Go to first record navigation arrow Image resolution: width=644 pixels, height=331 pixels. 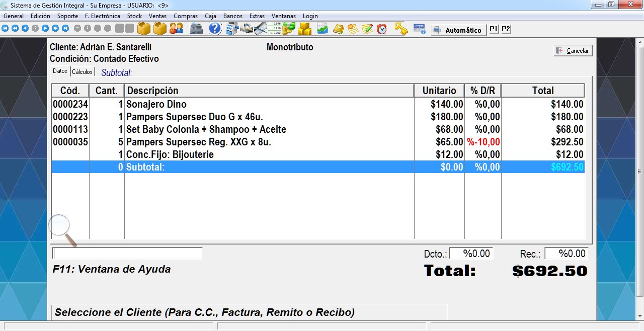tap(5, 29)
